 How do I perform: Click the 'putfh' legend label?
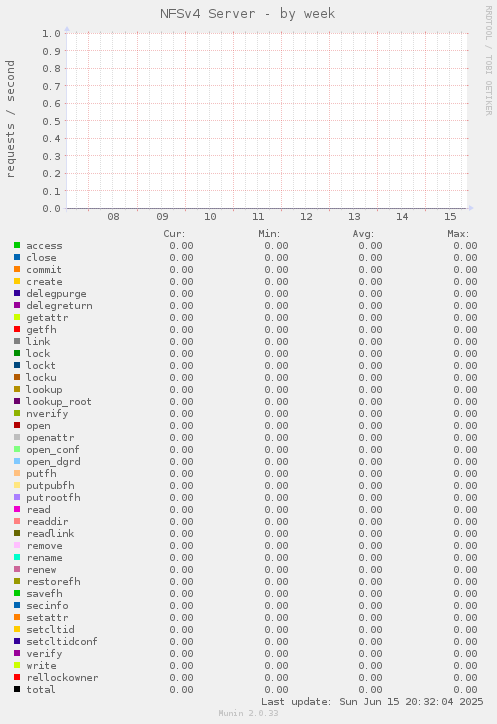click(41, 474)
